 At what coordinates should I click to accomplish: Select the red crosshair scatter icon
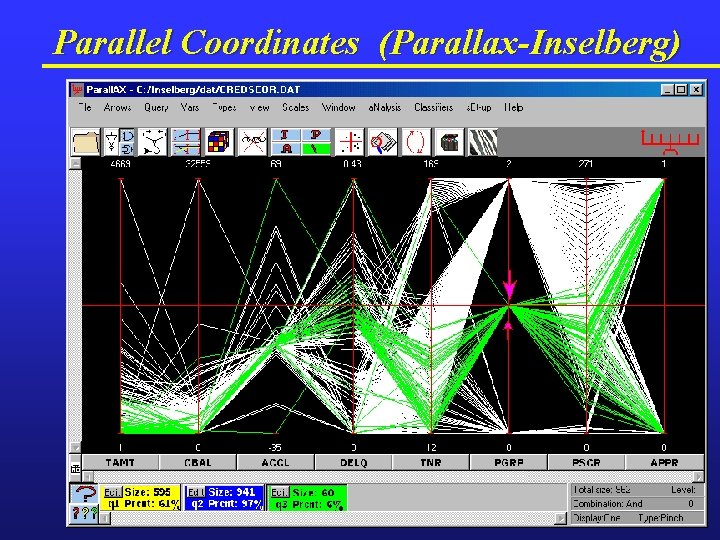tap(350, 142)
